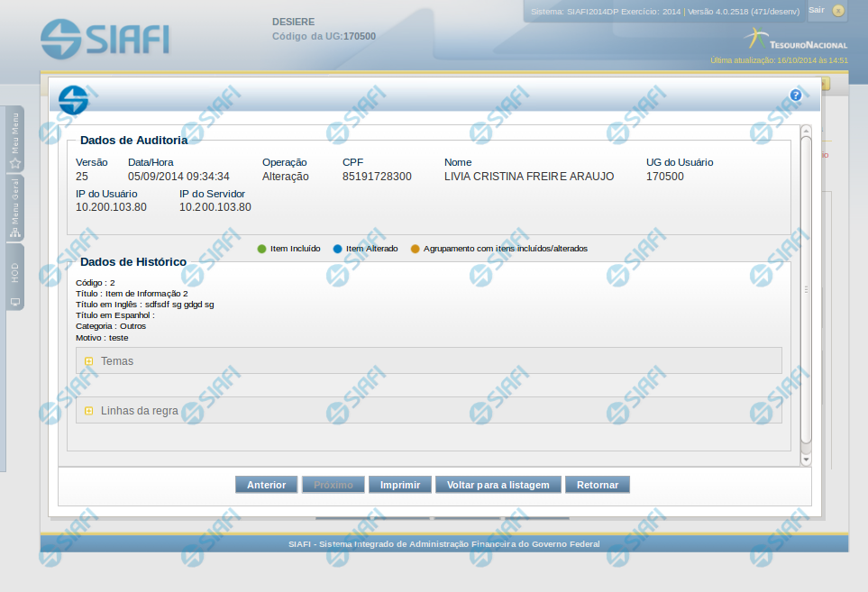Click the green Item Incluído legend dot
This screenshot has height=592, width=868.
tap(261, 249)
